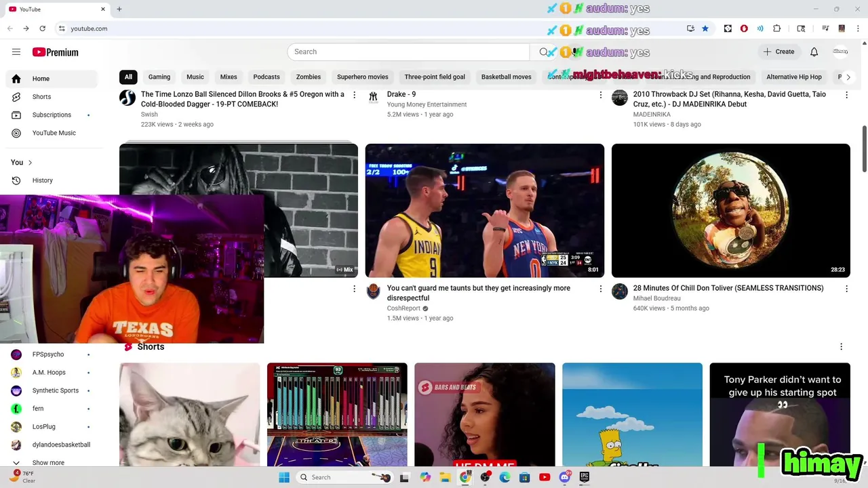Open the account avatar menu

pos(840,52)
